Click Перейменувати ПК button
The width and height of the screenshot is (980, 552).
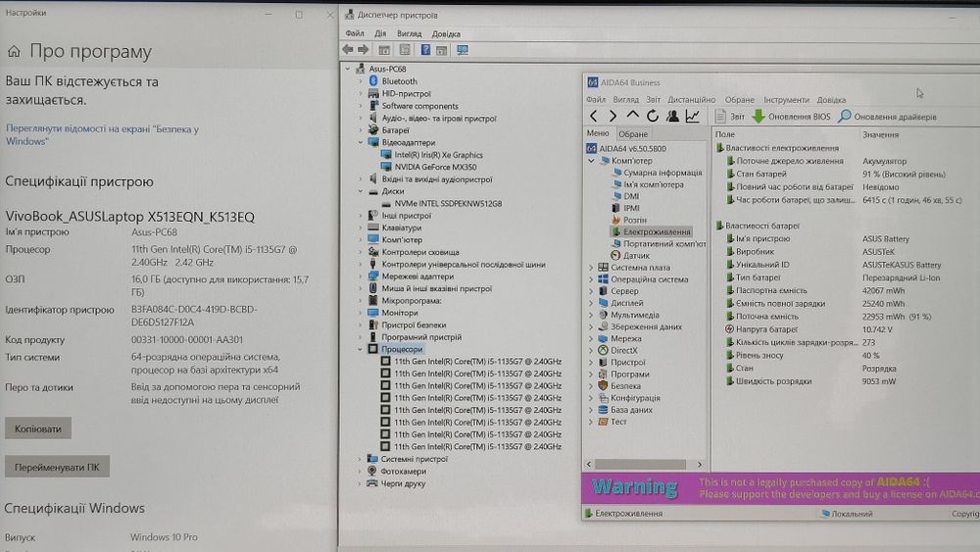pyautogui.click(x=57, y=467)
